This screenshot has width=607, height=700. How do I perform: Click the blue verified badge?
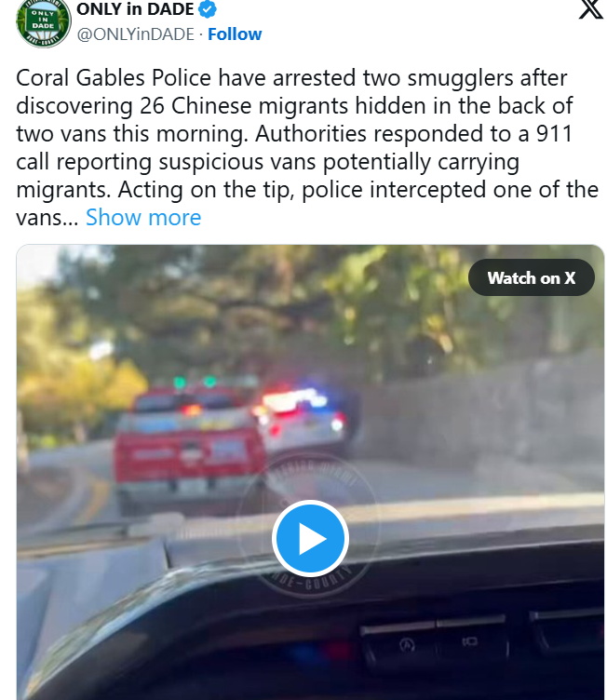(208, 9)
